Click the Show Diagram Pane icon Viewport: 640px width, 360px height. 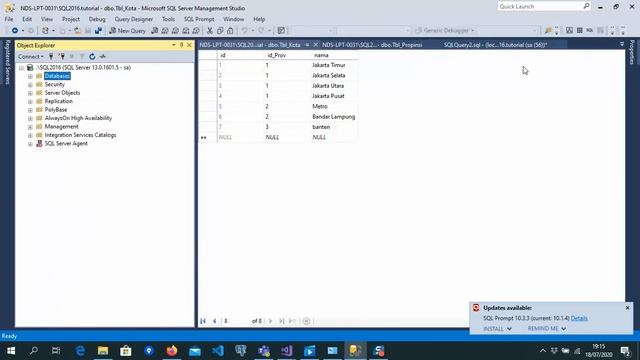point(569,31)
